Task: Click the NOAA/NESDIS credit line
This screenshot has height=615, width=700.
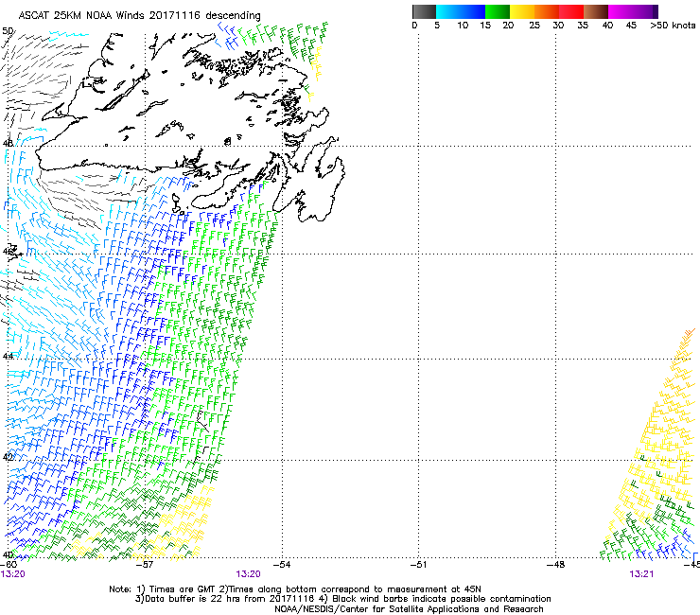Action: tap(409, 609)
